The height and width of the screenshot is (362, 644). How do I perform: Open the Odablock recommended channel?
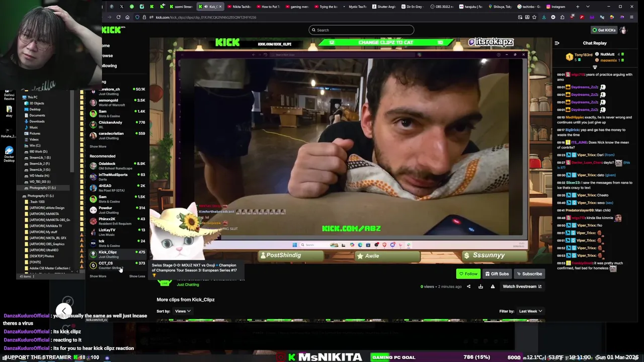click(x=118, y=165)
